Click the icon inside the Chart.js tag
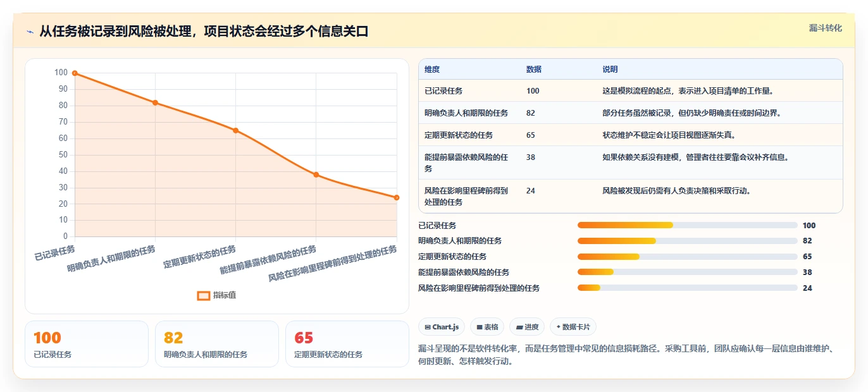 tap(428, 328)
